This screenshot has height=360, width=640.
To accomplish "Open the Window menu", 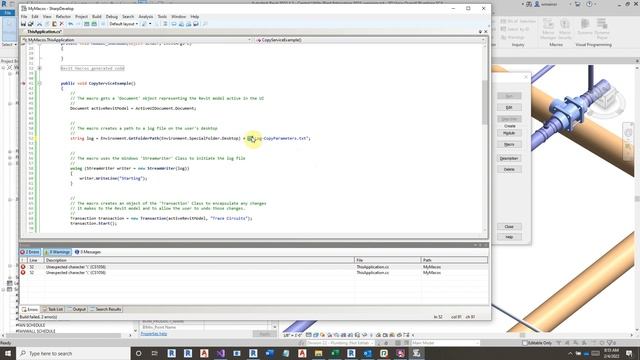I will 178,17.
